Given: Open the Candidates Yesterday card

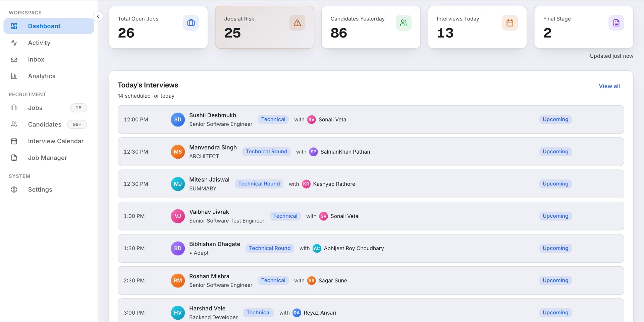Looking at the screenshot, I should coord(371,27).
